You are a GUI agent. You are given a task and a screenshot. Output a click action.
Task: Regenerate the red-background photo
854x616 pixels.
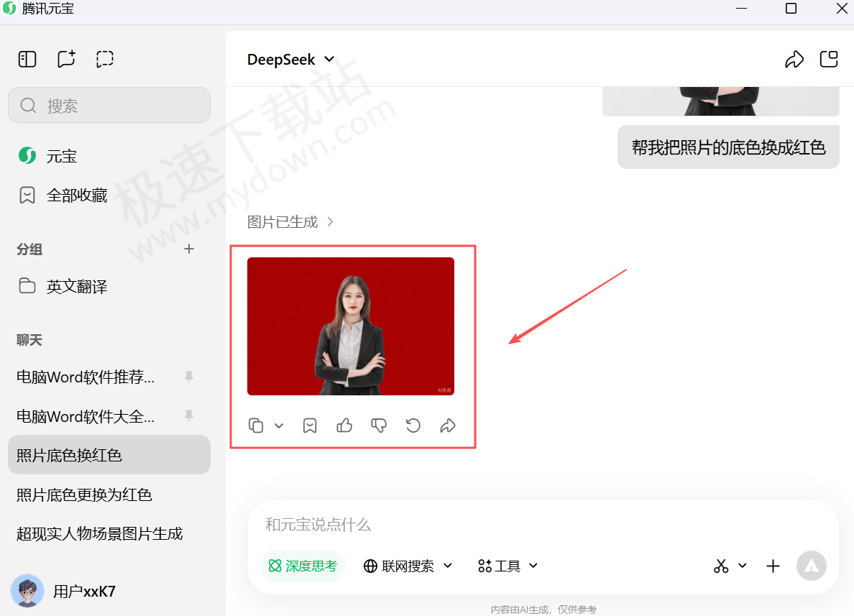[413, 426]
